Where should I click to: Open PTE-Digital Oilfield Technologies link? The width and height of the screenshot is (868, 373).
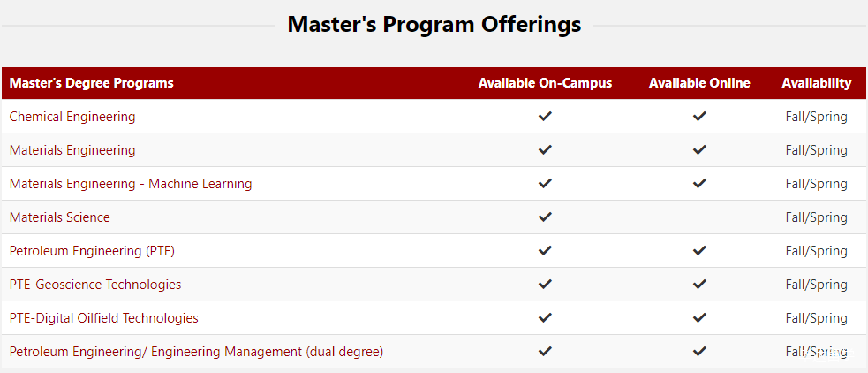coord(104,318)
